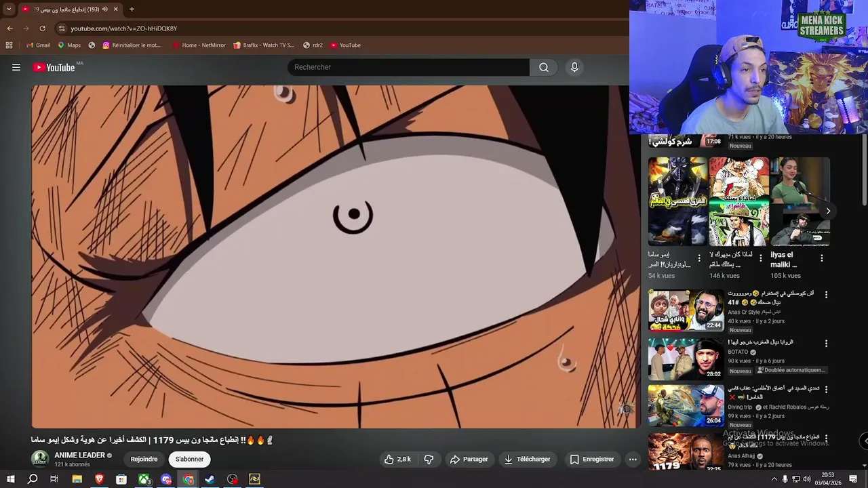The width and height of the screenshot is (868, 488).
Task: Activate voice search microphone icon
Action: click(x=574, y=67)
